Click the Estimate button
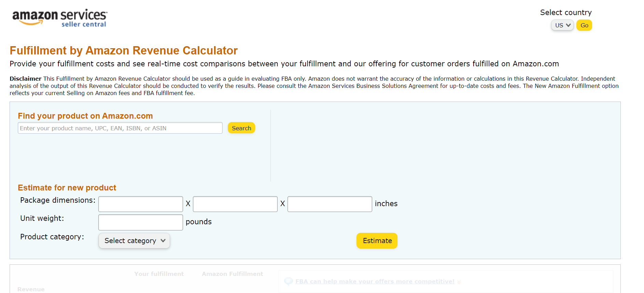This screenshot has height=293, width=644. click(x=377, y=241)
